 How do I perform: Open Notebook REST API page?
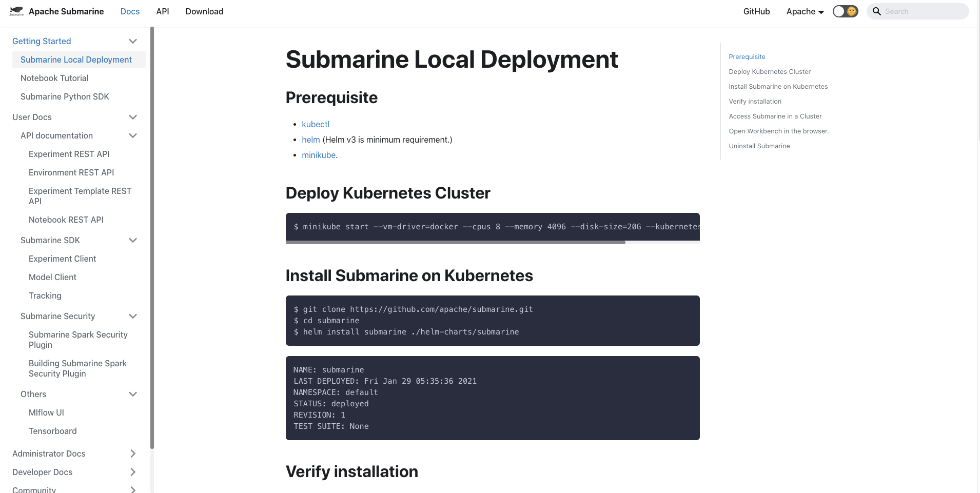click(x=66, y=220)
